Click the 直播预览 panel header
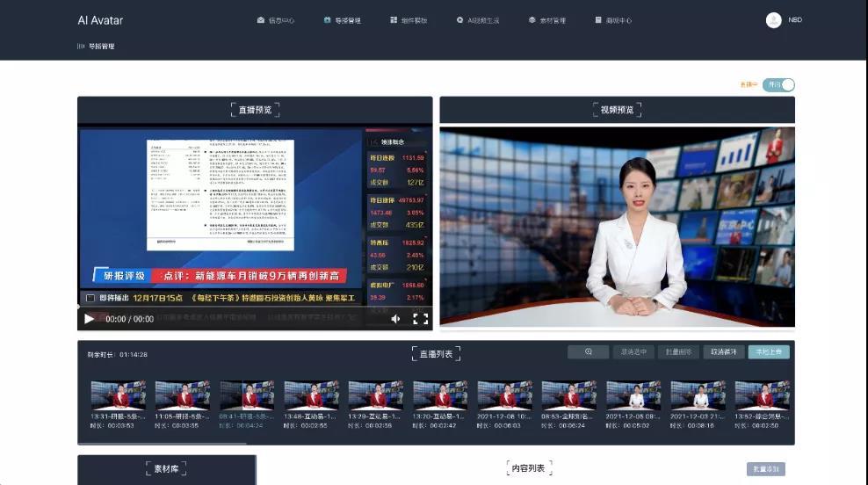The width and height of the screenshot is (868, 485). pos(255,110)
